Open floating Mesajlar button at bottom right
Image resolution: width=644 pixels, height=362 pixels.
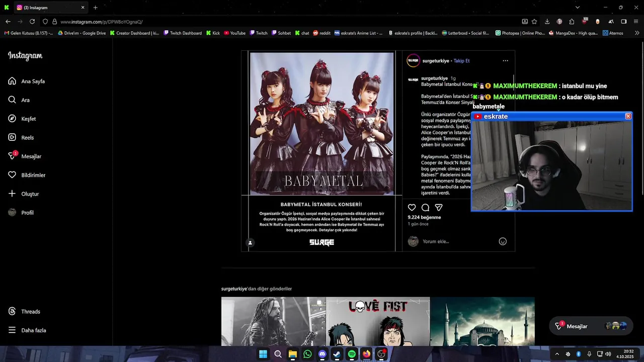tap(591, 326)
